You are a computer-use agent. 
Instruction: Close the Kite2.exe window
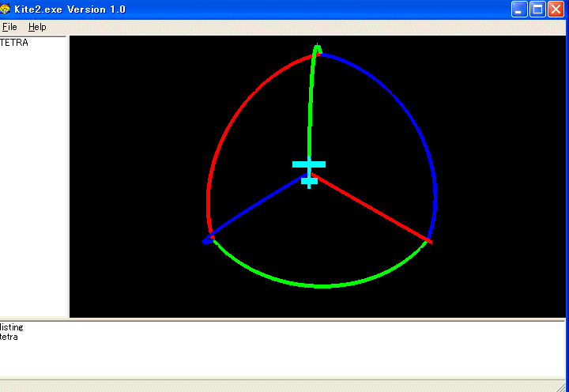pos(556,9)
